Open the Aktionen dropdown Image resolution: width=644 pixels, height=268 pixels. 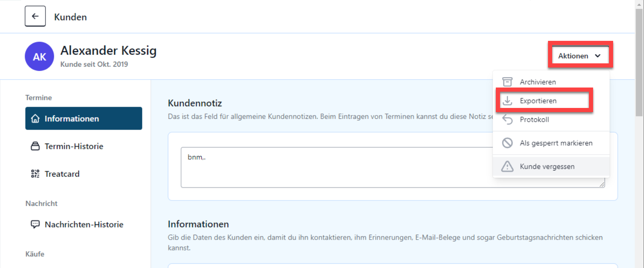[x=579, y=56]
